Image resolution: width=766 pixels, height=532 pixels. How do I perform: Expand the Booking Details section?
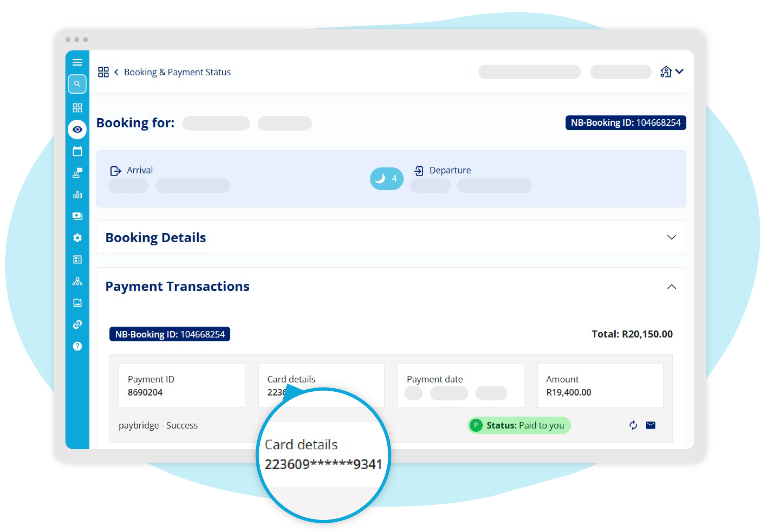671,237
